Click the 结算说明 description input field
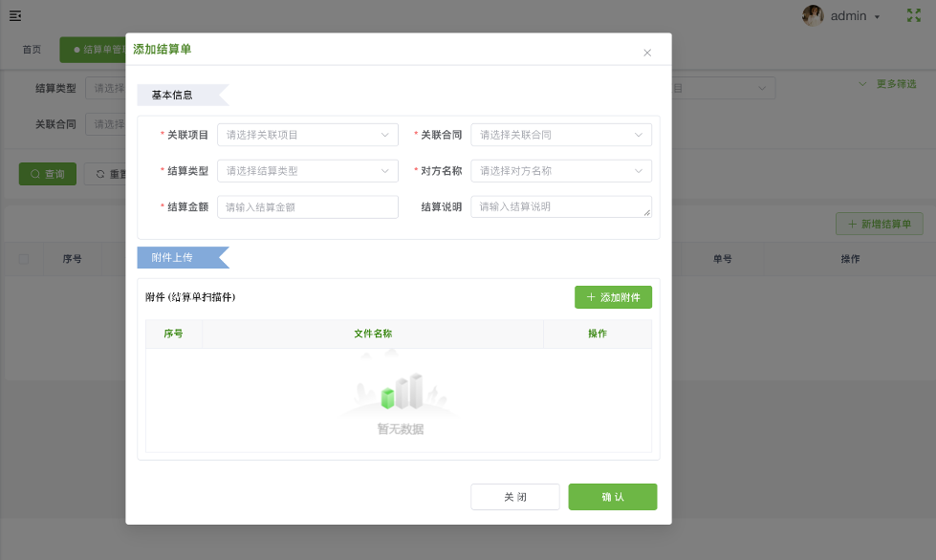This screenshot has height=560, width=936. (x=561, y=206)
